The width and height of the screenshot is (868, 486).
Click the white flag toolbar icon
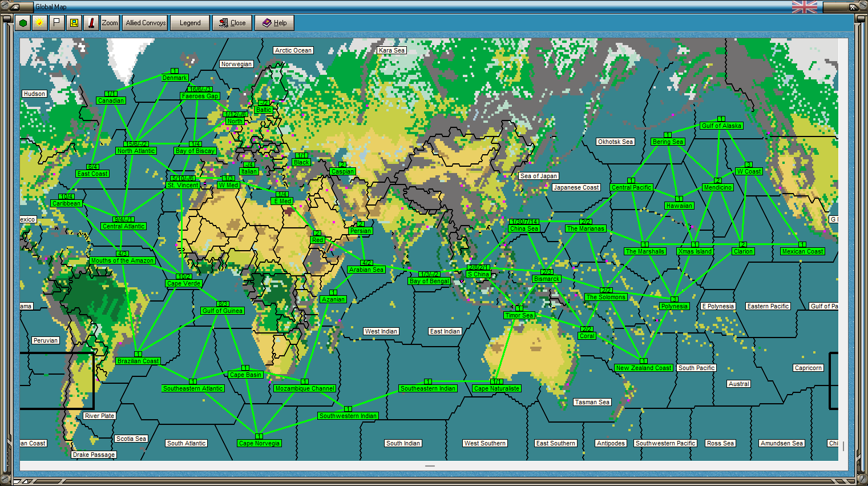56,23
